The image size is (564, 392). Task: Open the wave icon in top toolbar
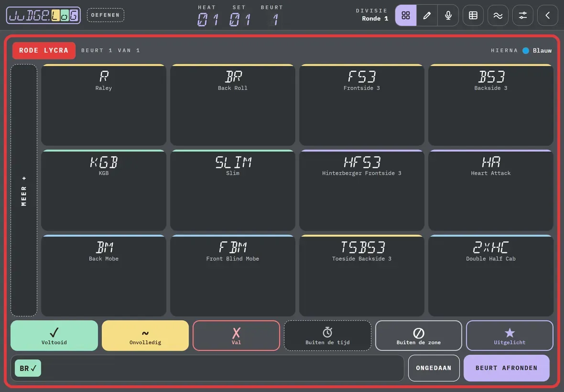point(498,15)
